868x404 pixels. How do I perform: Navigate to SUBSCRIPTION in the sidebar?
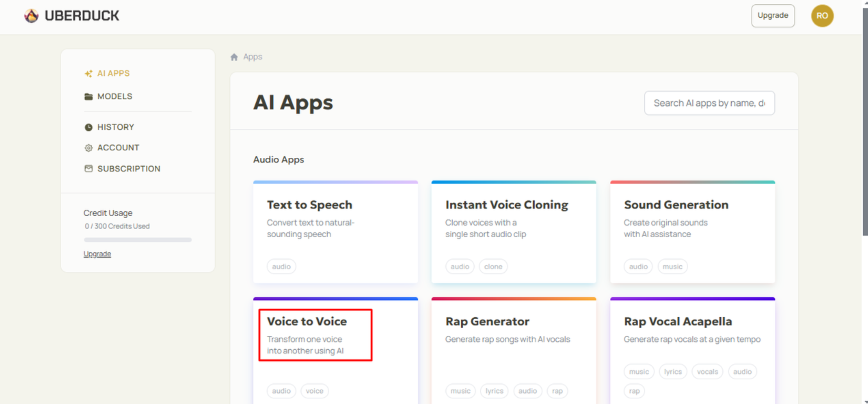point(129,169)
